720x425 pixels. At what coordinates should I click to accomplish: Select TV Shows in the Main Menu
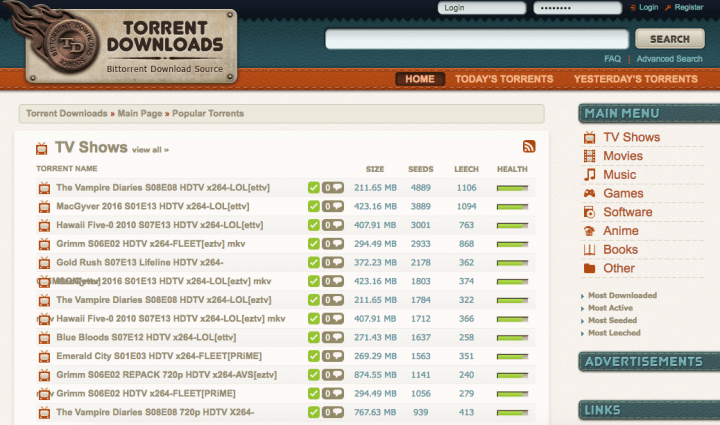pyautogui.click(x=631, y=137)
